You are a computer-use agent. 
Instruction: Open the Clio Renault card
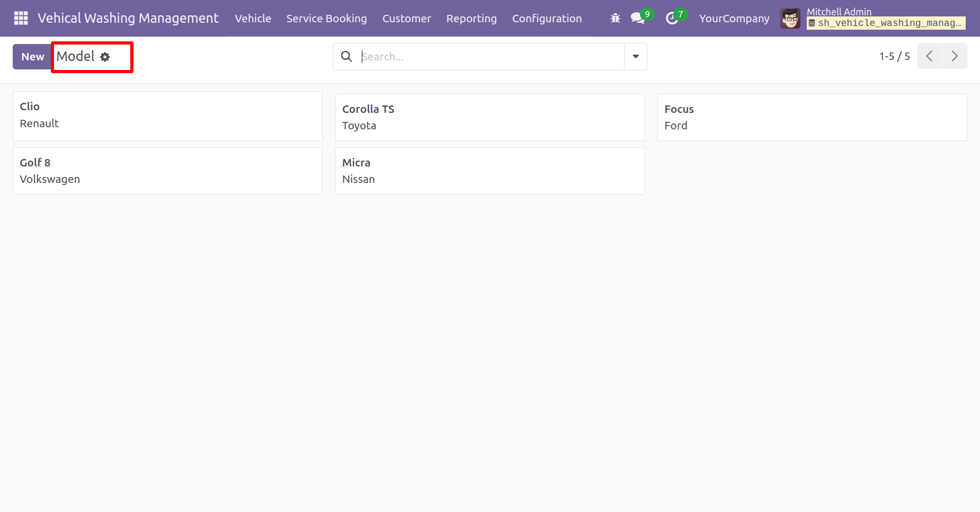click(x=167, y=116)
